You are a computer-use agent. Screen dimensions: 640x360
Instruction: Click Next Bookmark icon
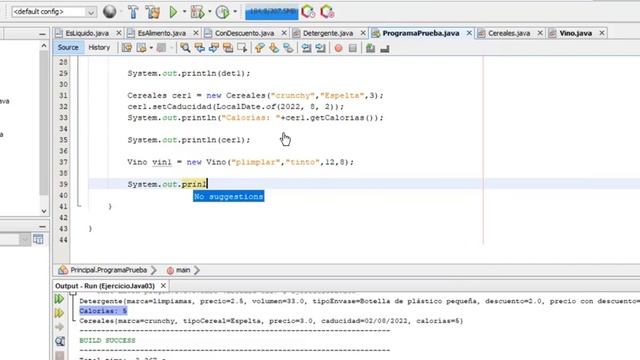(274, 48)
